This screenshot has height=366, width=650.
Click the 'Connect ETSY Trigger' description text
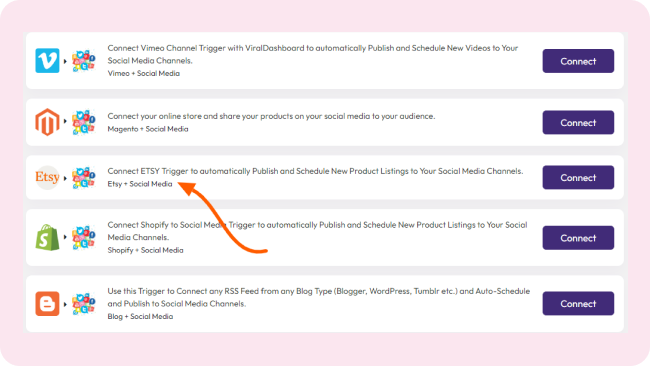tap(315, 171)
